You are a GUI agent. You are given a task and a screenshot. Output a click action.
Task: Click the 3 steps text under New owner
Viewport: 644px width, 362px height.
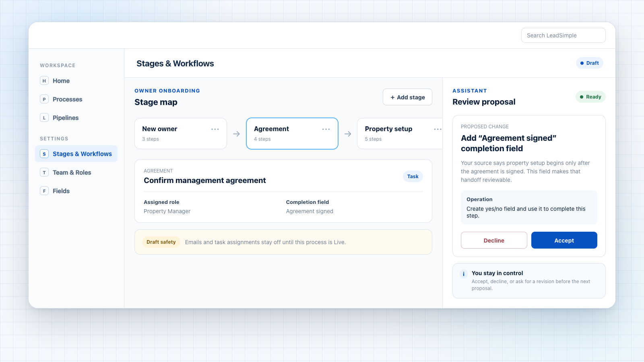[x=151, y=139]
